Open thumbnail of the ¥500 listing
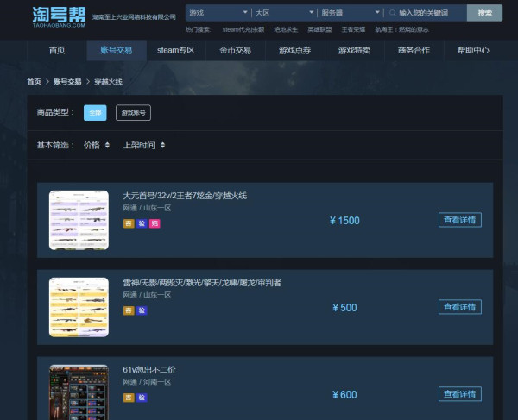The width and height of the screenshot is (518, 420). pyautogui.click(x=79, y=307)
